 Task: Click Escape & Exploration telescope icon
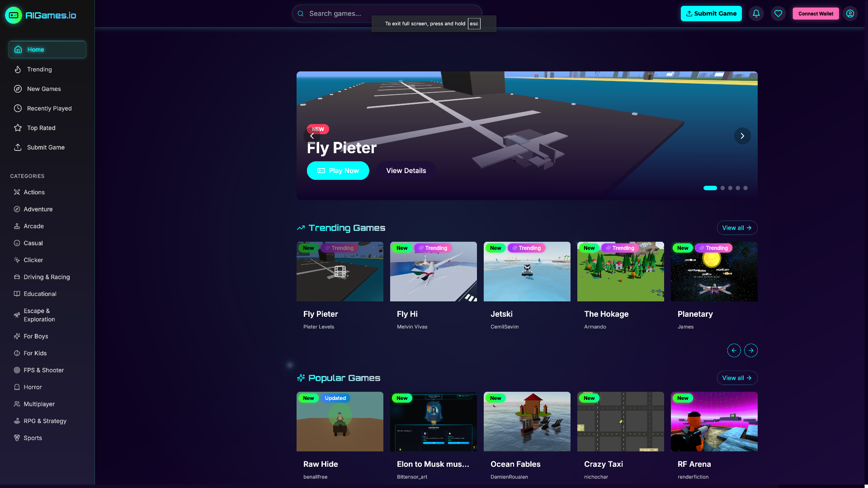click(x=17, y=315)
